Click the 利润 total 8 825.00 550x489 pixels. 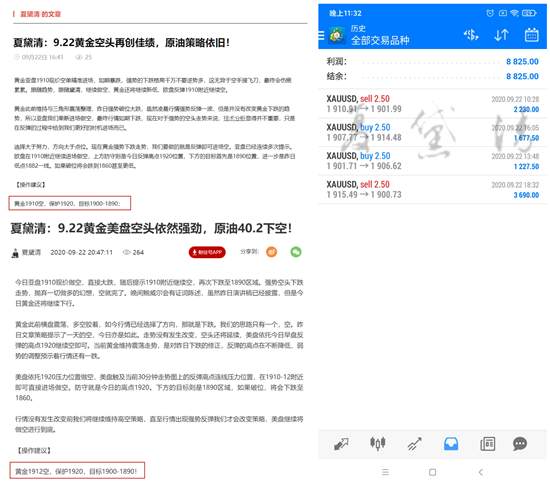[522, 61]
